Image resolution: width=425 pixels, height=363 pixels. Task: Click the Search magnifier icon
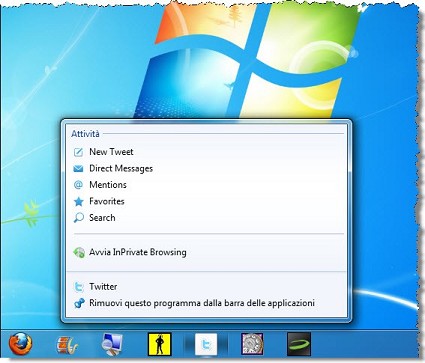pyautogui.click(x=78, y=218)
